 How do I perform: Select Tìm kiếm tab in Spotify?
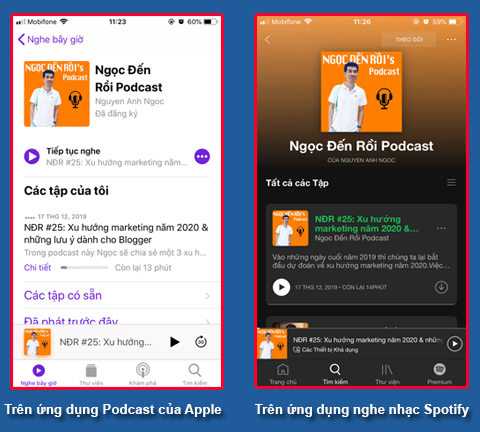click(x=335, y=374)
